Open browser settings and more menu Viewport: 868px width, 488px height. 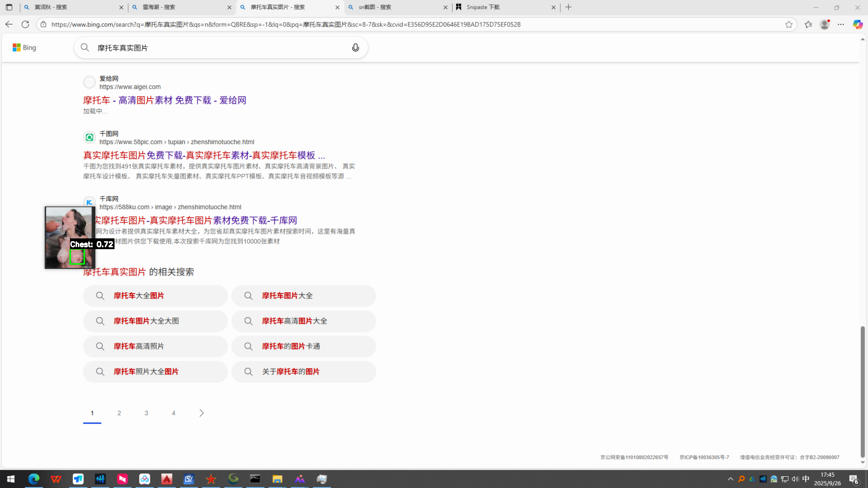coord(841,24)
